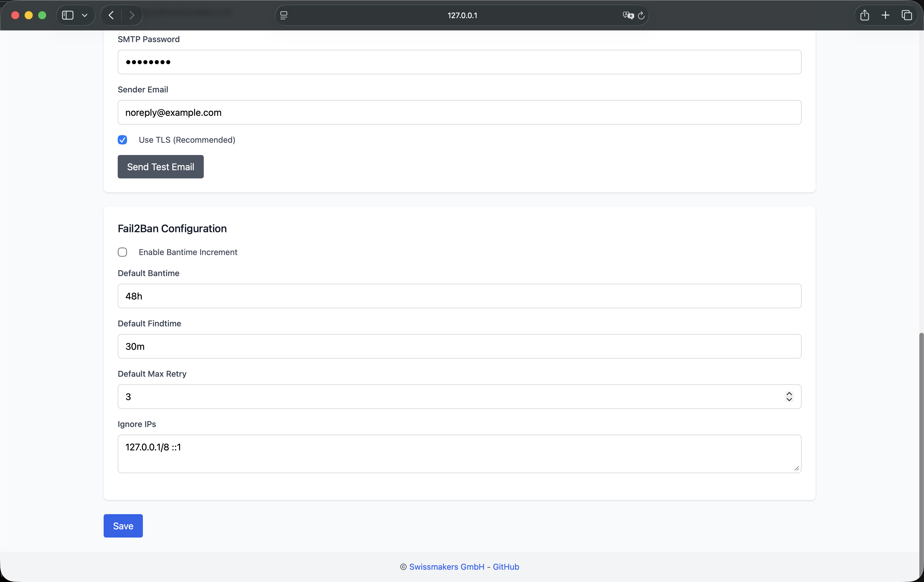Disable the Use TLS checkbox
This screenshot has height=582, width=924.
pos(122,140)
